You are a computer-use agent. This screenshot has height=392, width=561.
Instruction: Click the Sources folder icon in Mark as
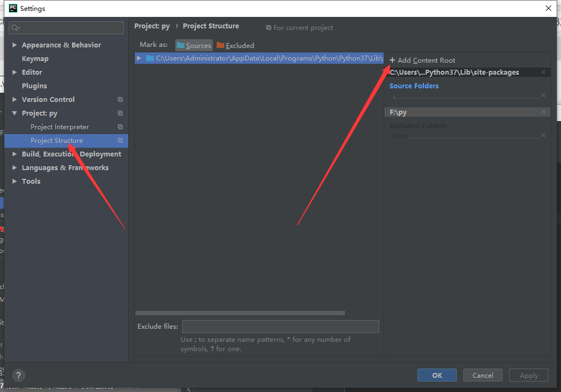point(181,45)
